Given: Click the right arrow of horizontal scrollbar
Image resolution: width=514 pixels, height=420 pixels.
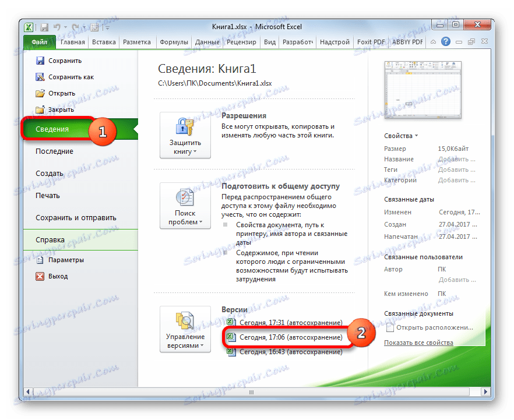Looking at the screenshot, I should coord(485,392).
